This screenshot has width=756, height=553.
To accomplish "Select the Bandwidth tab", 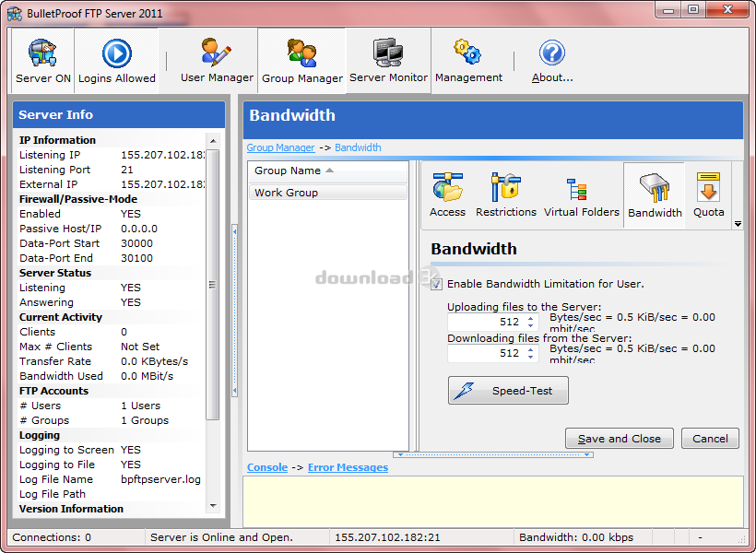I will [x=655, y=195].
